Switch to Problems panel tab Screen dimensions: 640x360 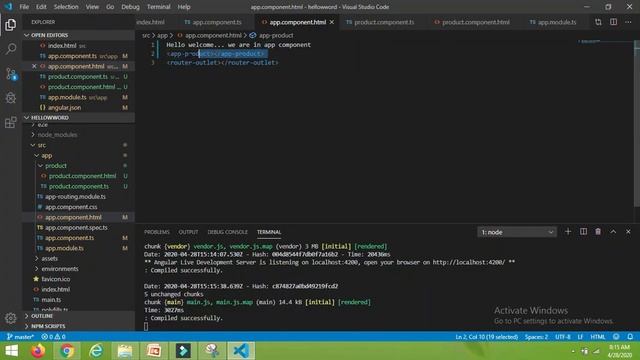pyautogui.click(x=157, y=232)
